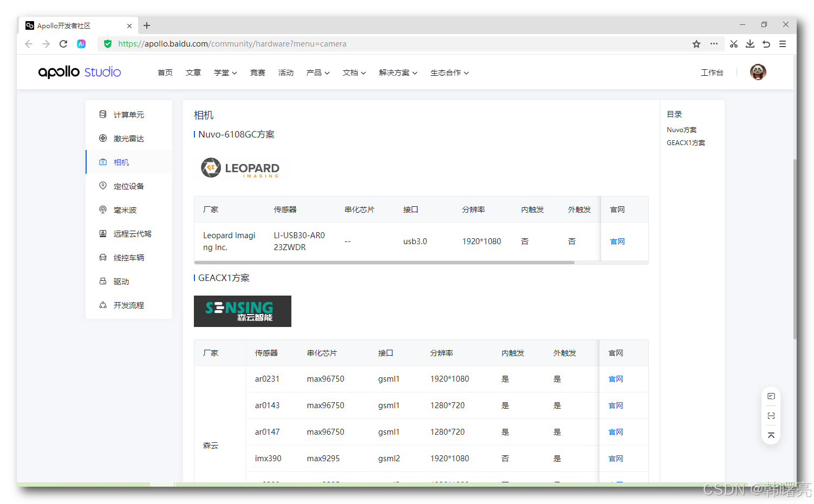Click the horizontal scrollbar under Nuvo table
The image size is (814, 504).
pyautogui.click(x=385, y=263)
